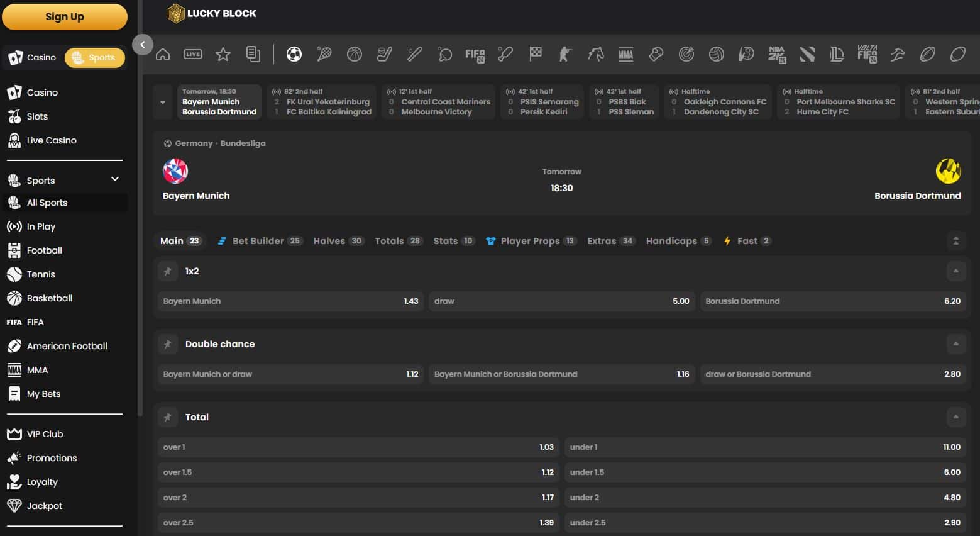The image size is (980, 536).
Task: Open the Player Props tab
Action: click(x=531, y=241)
